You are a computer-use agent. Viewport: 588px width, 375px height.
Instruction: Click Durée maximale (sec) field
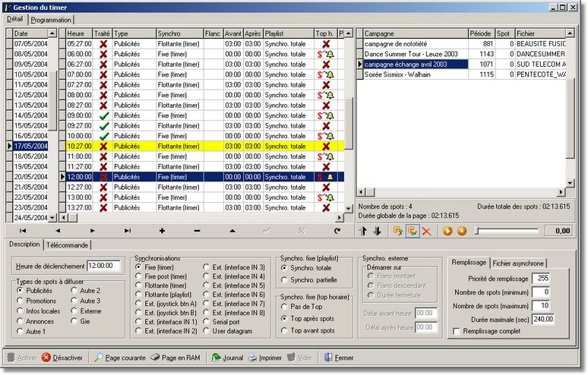[x=542, y=320]
